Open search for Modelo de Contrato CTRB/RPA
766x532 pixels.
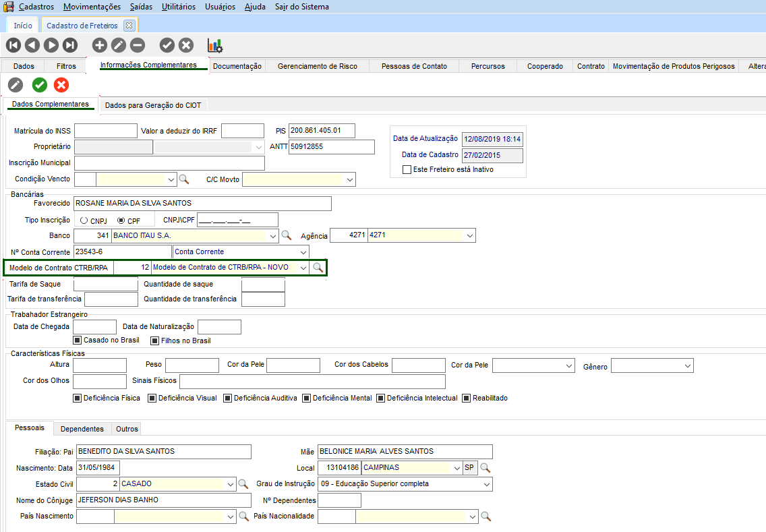pyautogui.click(x=318, y=268)
